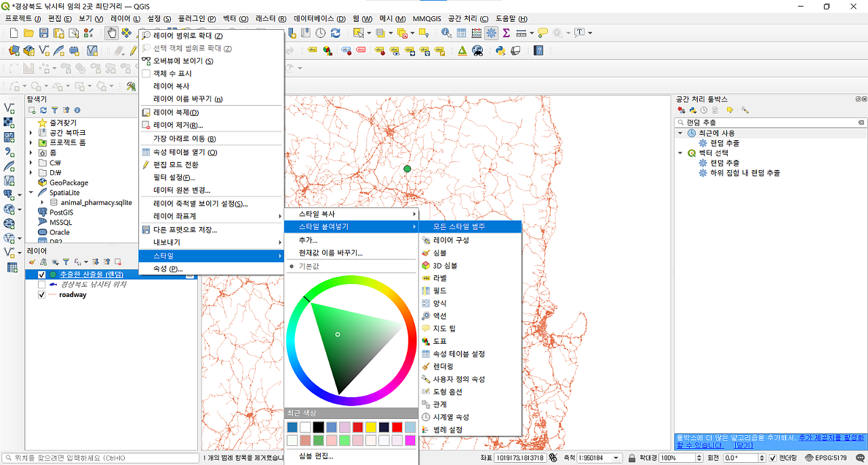Refresh the Browser panel
This screenshot has width=868, height=465.
(43, 110)
